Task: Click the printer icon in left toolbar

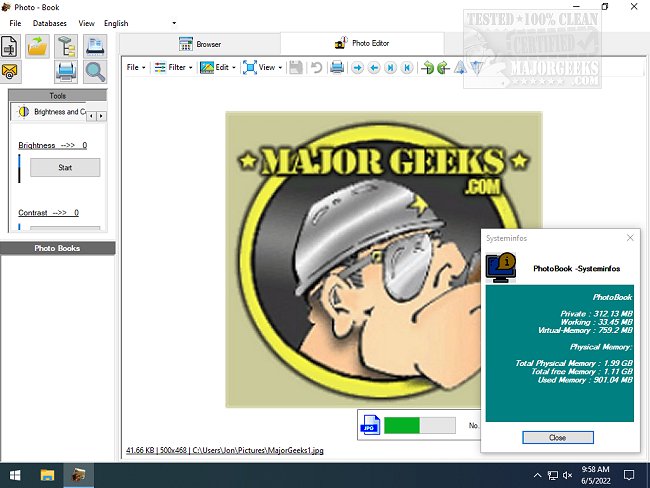Action: 66,72
